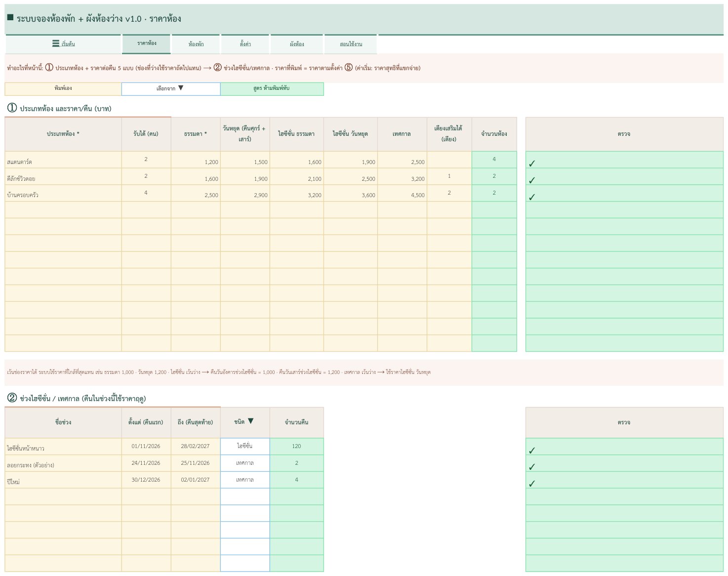Switch to the ผังห้อง tab

297,44
